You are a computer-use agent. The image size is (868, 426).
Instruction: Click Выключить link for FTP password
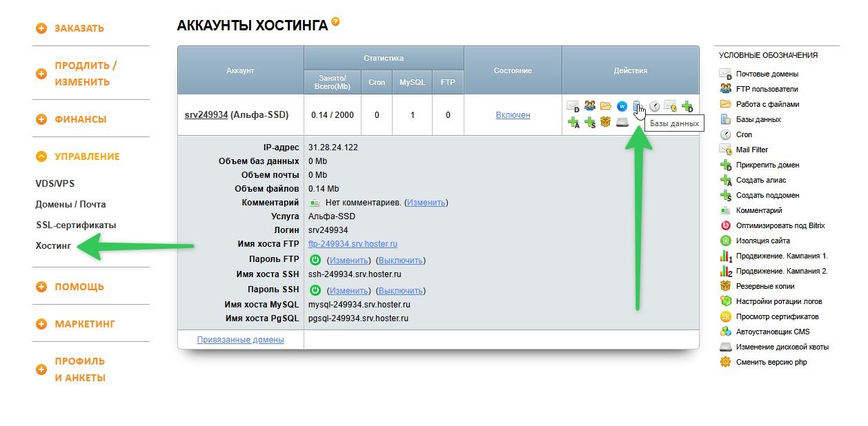400,261
